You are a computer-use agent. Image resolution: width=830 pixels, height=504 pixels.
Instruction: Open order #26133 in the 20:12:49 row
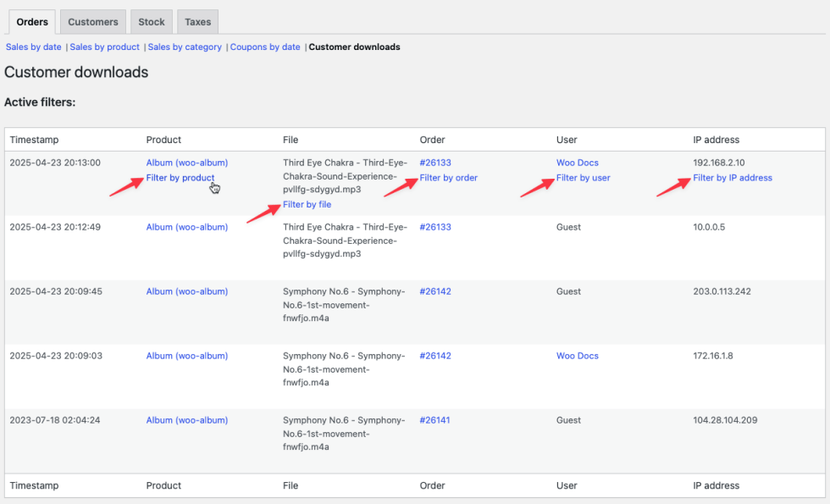click(x=435, y=227)
